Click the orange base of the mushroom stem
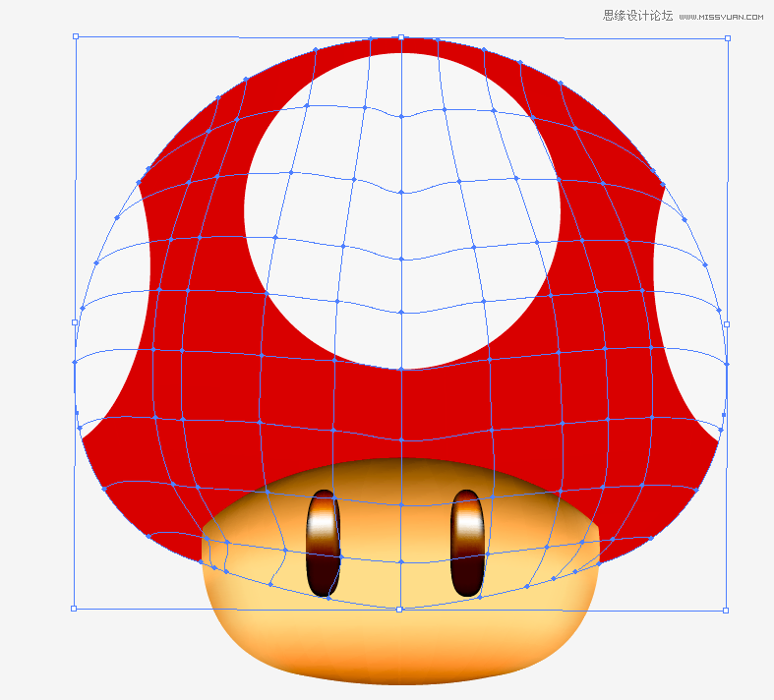Screen dimensions: 774x700 (401, 664)
